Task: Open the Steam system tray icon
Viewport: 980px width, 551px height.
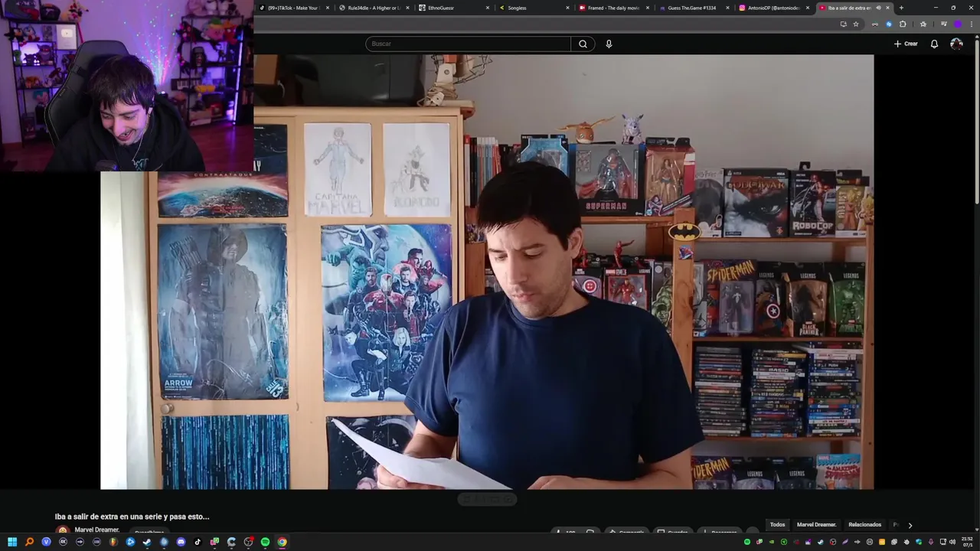Action: coord(821,542)
